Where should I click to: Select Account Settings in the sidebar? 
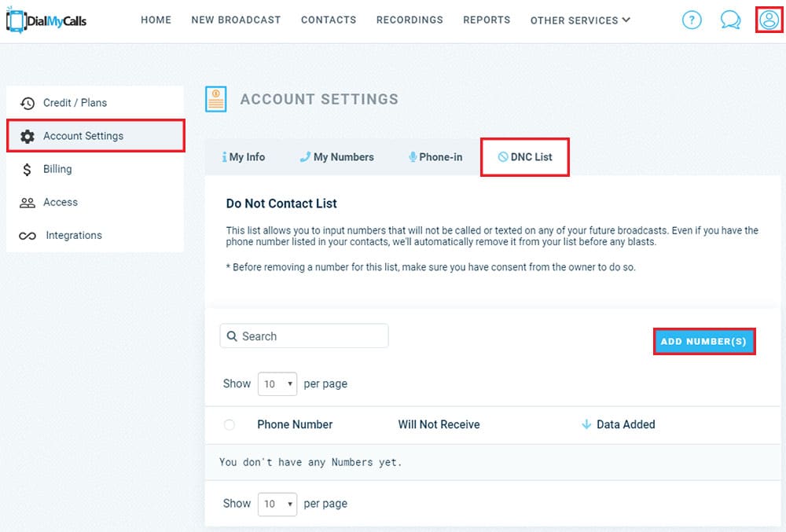coord(83,136)
